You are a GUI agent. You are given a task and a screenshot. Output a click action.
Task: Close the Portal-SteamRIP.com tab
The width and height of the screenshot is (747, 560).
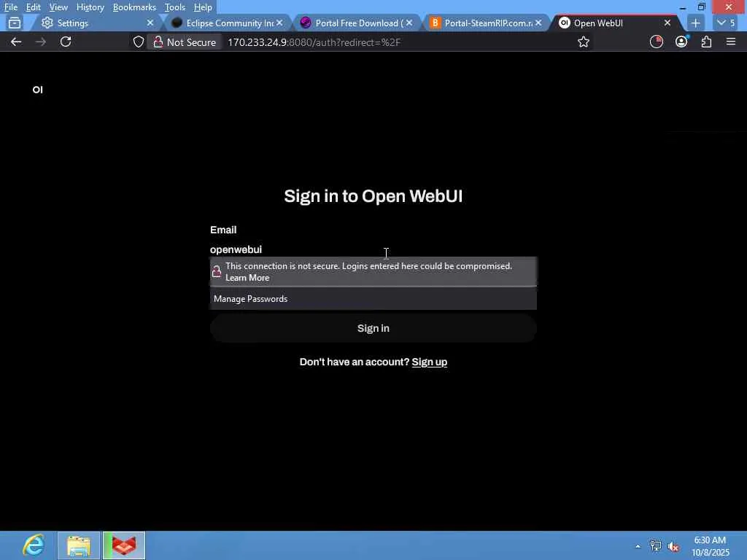[538, 23]
